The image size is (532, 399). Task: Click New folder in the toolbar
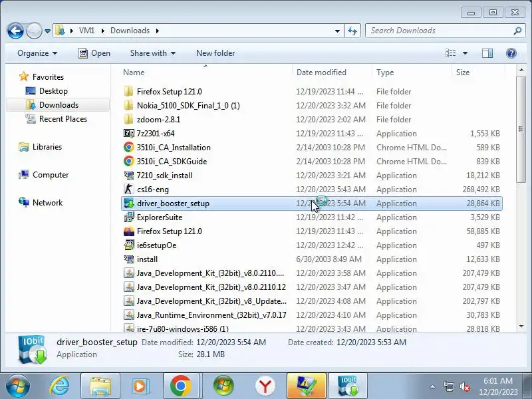click(x=215, y=53)
